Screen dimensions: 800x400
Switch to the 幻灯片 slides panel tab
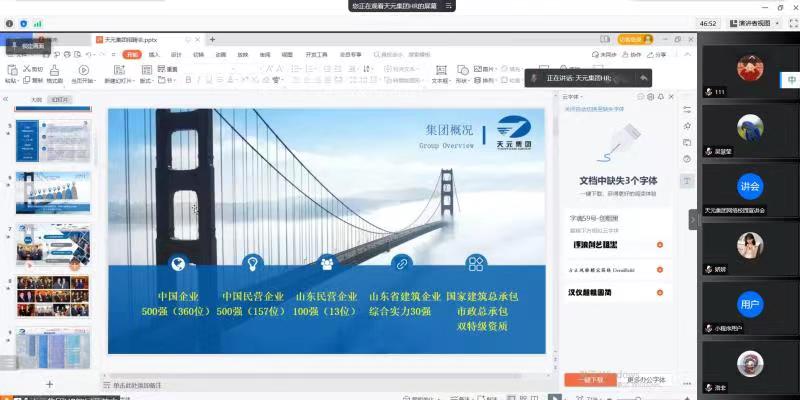(x=59, y=100)
